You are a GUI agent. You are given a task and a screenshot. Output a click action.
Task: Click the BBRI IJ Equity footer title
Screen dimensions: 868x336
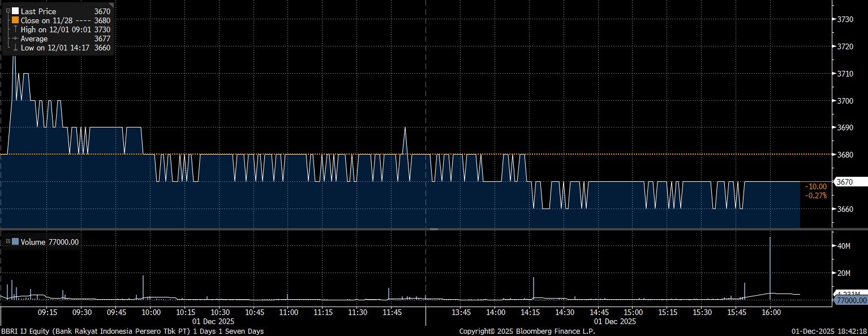(x=132, y=331)
